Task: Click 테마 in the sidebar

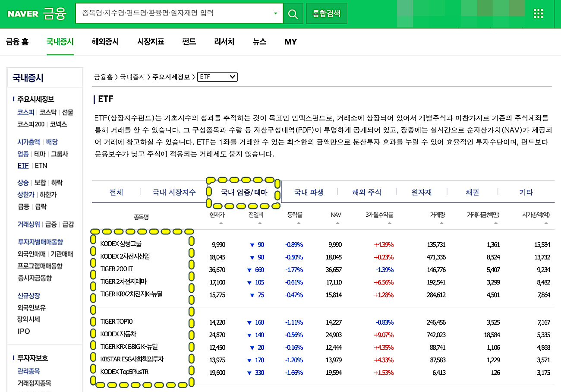Action: (x=40, y=154)
